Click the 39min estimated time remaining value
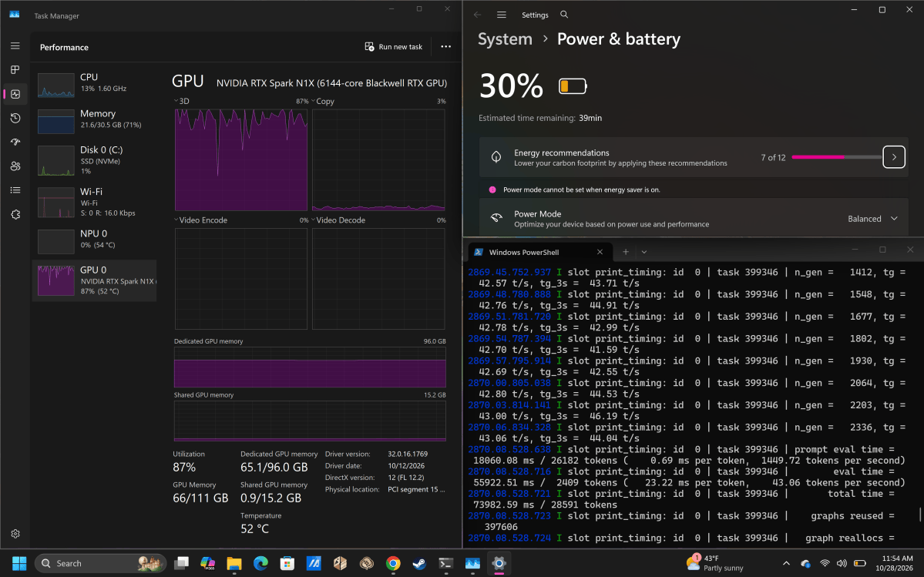Viewport: 924px width, 577px height. pyautogui.click(x=590, y=118)
